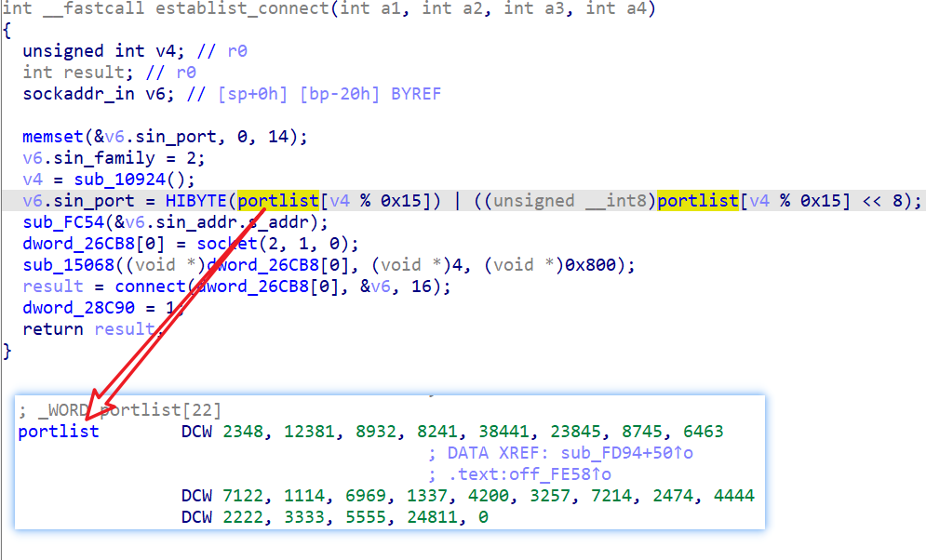Click second highlighted portlist after __int8 cast

697,201
